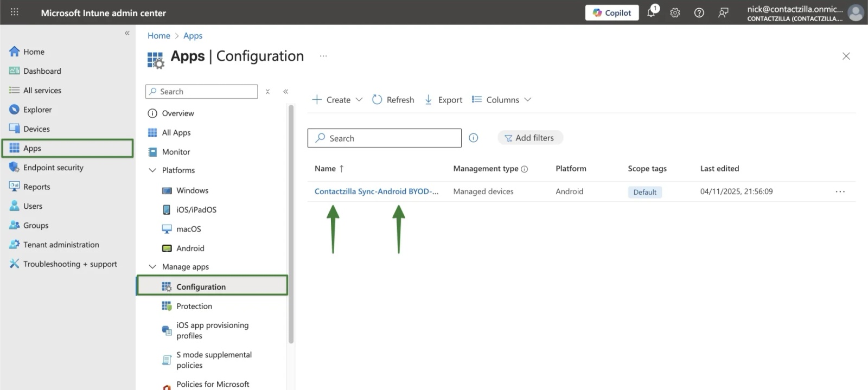Open the help question mark icon
Viewport: 868px width, 390px height.
click(699, 12)
